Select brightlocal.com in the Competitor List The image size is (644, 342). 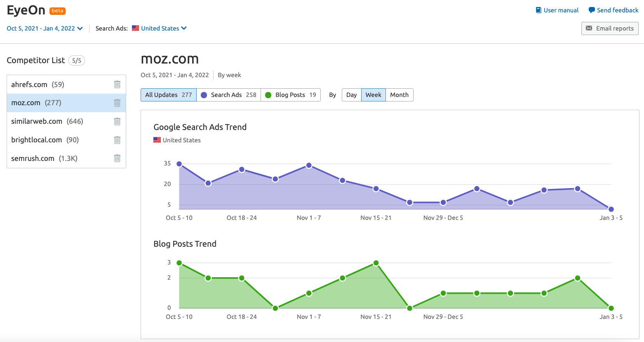(x=66, y=140)
